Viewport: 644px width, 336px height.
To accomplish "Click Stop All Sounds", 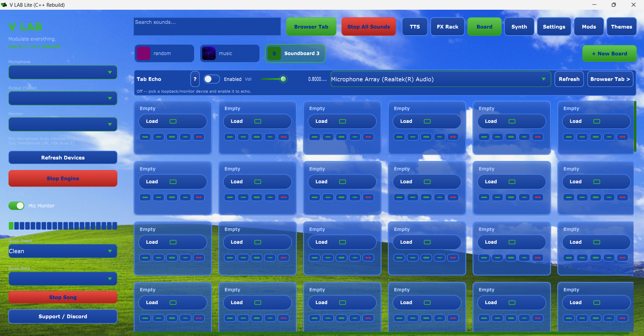I will [368, 27].
